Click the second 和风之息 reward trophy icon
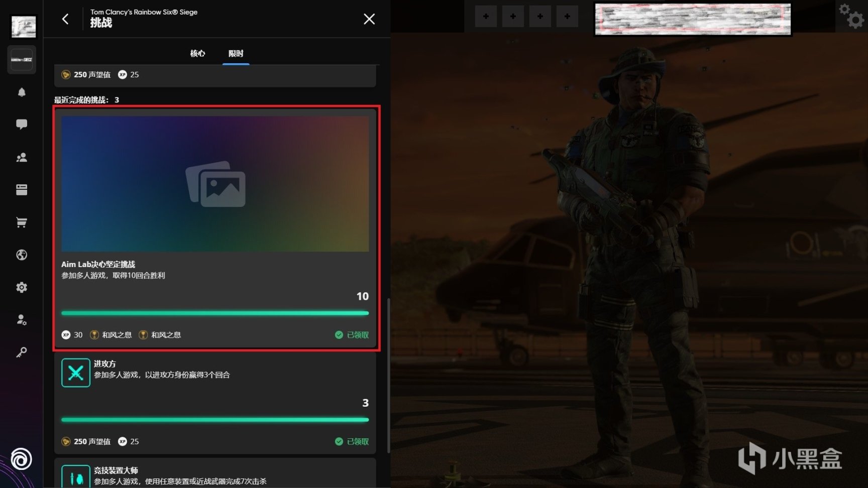 pyautogui.click(x=143, y=335)
